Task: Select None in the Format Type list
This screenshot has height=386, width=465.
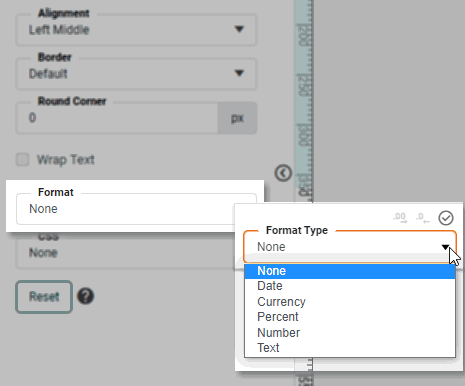Action: [x=350, y=271]
